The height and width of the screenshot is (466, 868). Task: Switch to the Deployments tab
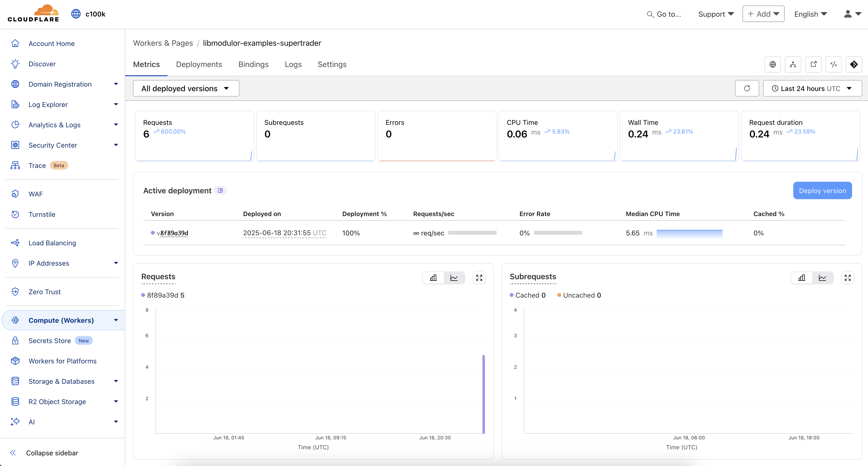[x=199, y=64]
